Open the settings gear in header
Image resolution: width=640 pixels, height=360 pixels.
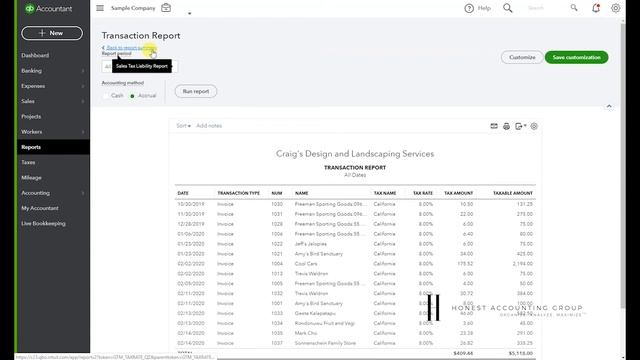pyautogui.click(x=616, y=8)
